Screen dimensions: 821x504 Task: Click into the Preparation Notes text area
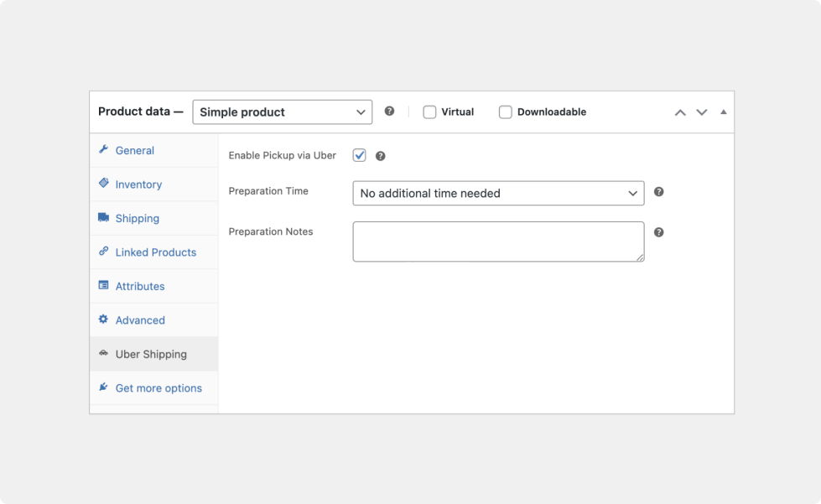tap(498, 242)
